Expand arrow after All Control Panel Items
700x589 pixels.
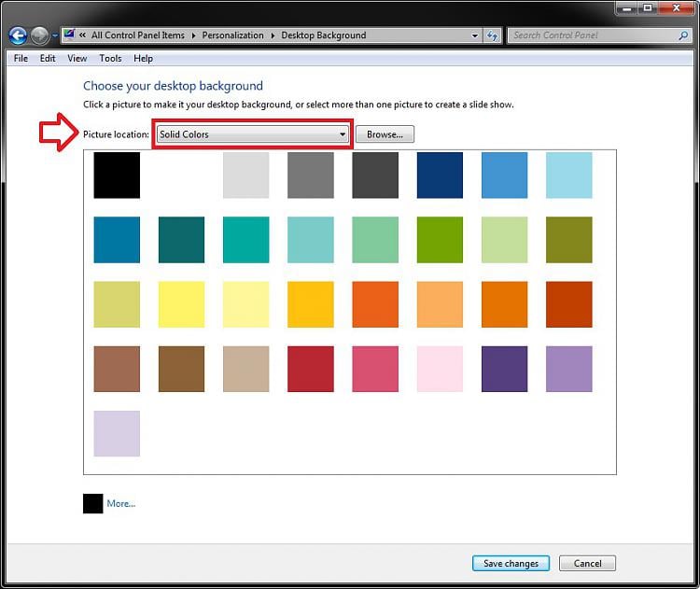(194, 35)
